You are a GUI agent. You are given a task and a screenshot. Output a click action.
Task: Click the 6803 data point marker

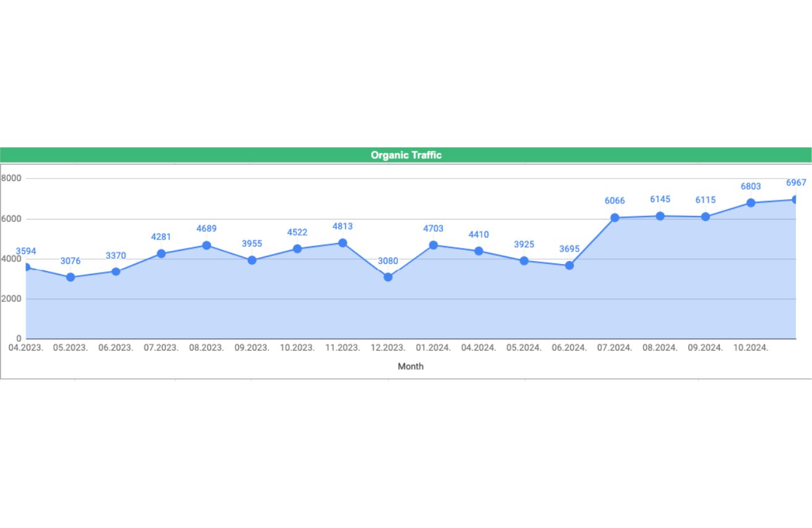pyautogui.click(x=751, y=203)
